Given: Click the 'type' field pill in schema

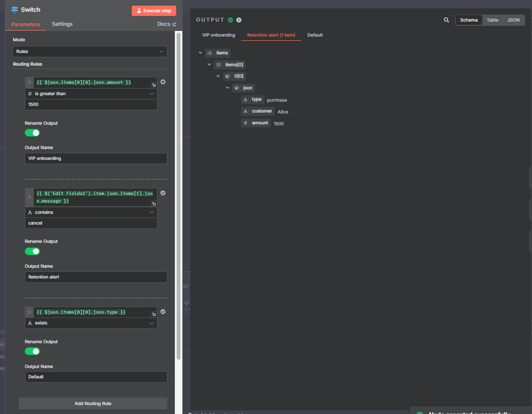Looking at the screenshot, I should point(253,99).
